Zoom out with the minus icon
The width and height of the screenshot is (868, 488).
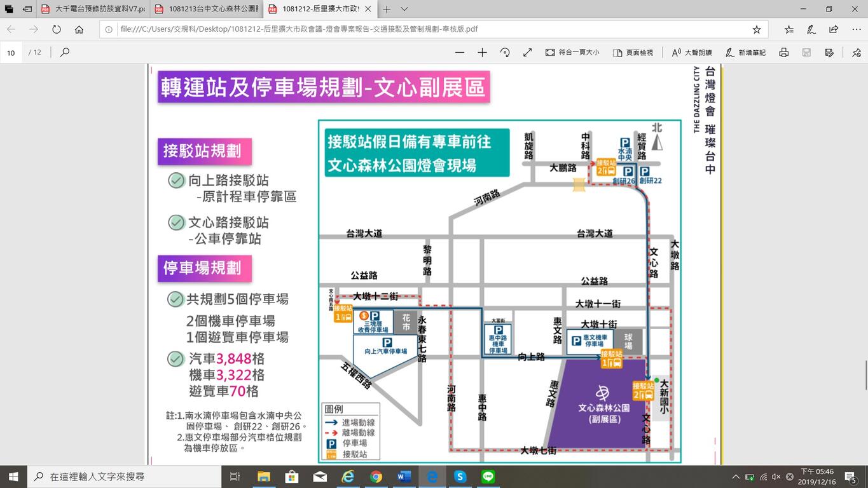[460, 52]
